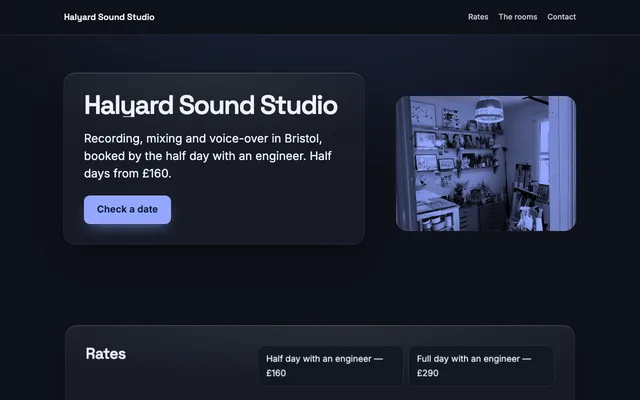
Task: Select the Half day with an engineer rate card
Action: pyautogui.click(x=331, y=366)
